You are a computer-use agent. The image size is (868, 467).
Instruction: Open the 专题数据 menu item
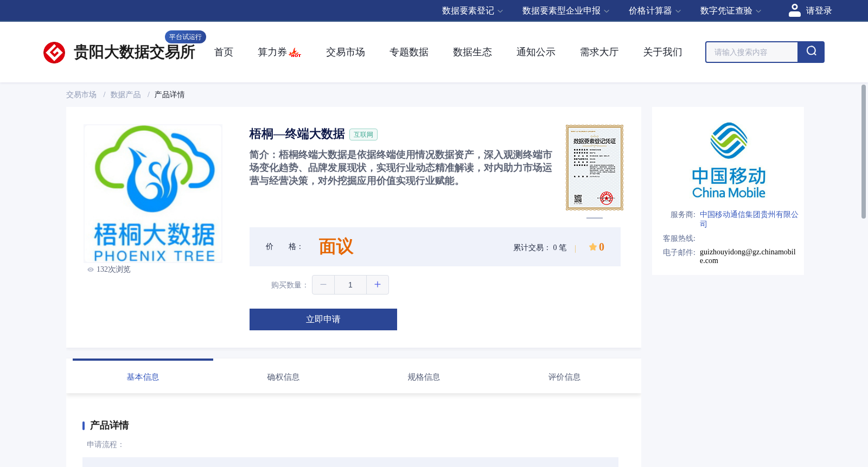pyautogui.click(x=409, y=52)
